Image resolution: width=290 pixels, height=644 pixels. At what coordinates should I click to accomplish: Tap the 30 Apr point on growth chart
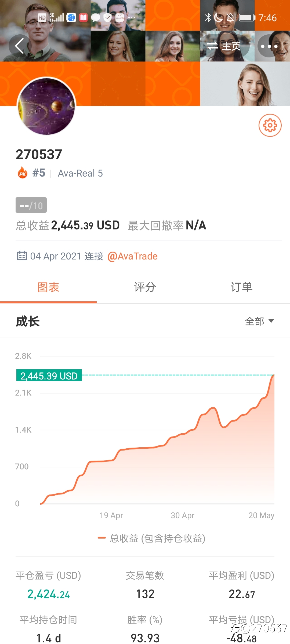(182, 515)
